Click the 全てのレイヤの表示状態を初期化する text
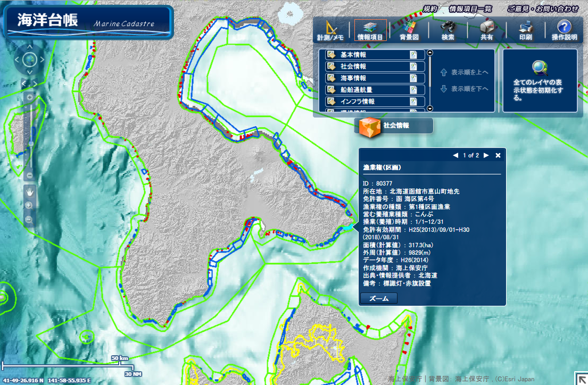 point(538,90)
